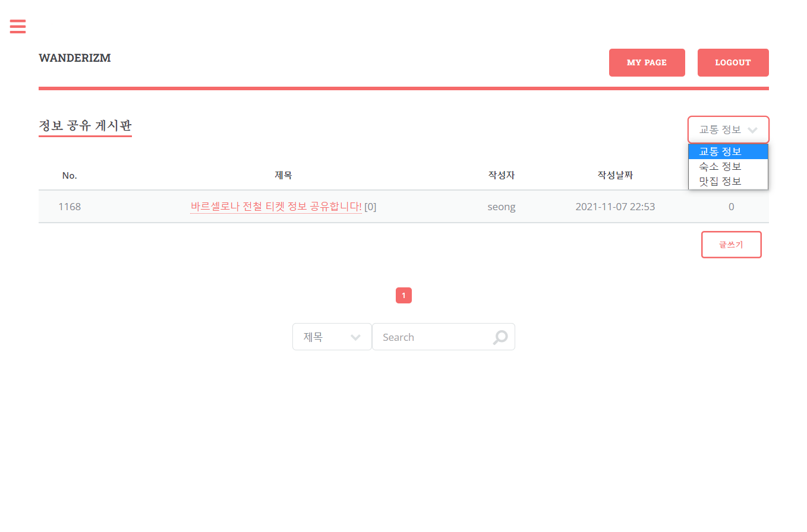The image size is (807, 532).
Task: Click the 제목 column header
Action: point(283,175)
